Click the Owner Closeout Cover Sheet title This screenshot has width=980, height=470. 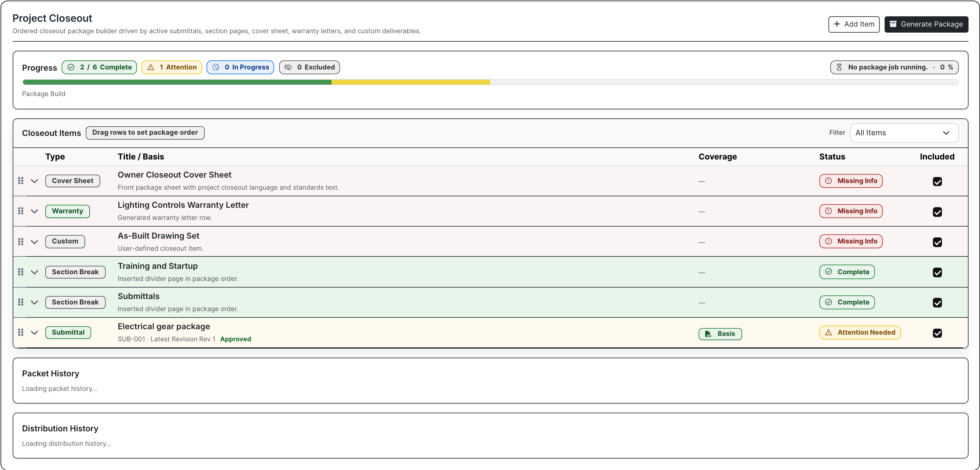click(174, 175)
